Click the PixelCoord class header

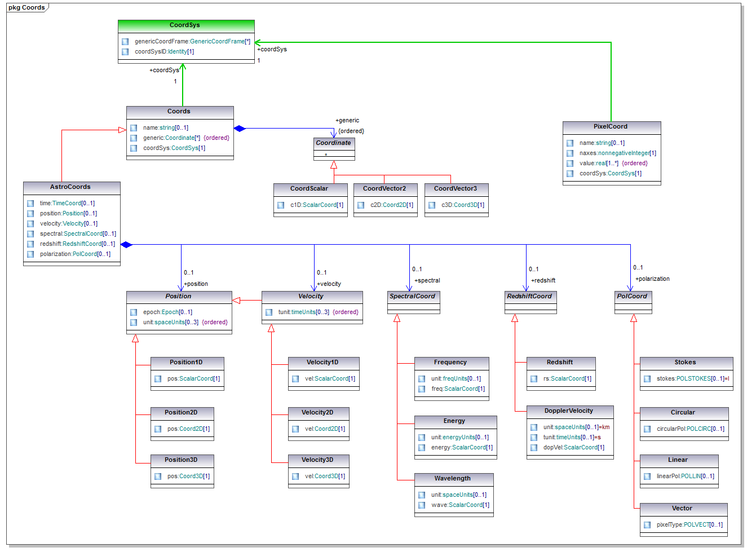pos(611,127)
